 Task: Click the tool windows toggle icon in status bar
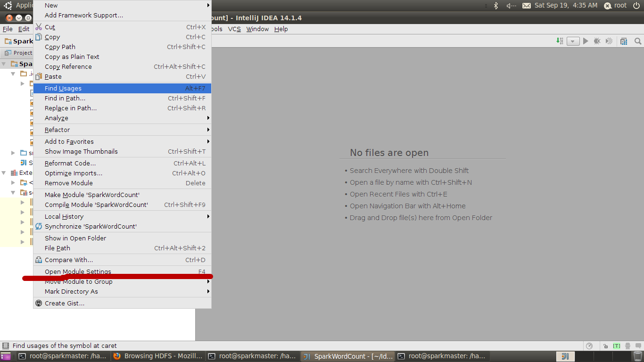6,346
